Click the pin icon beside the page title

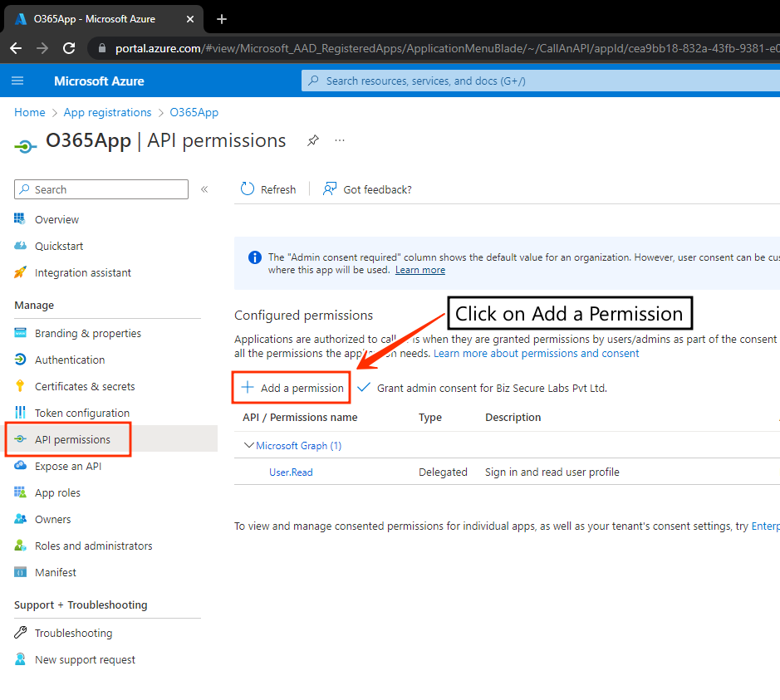(312, 141)
